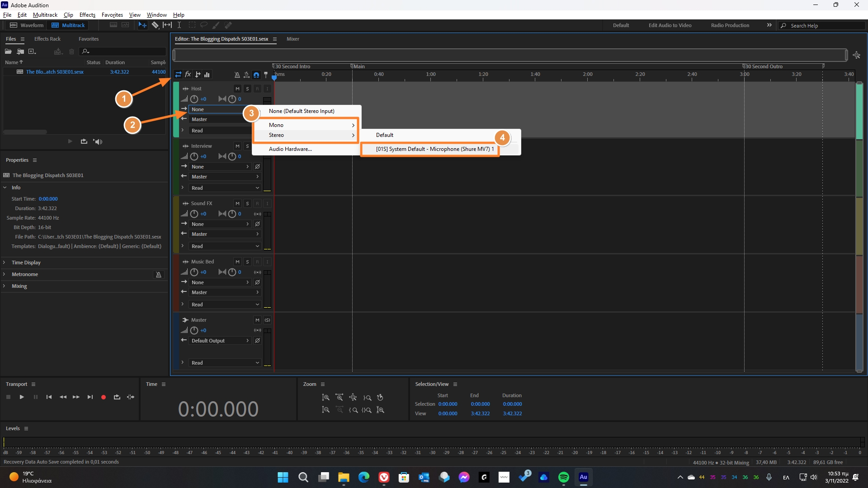
Task: Toggle the metronome in editor toolbar
Action: [237, 75]
